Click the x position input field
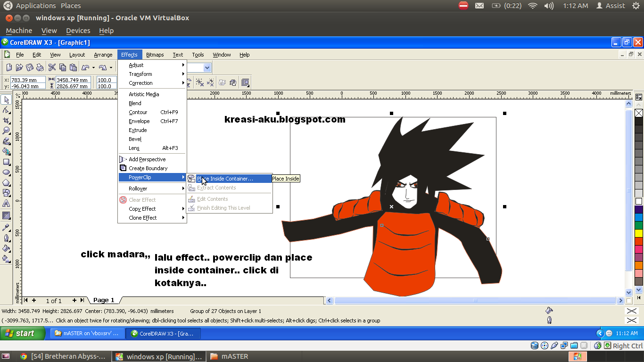This screenshot has width=644, height=362. point(28,80)
